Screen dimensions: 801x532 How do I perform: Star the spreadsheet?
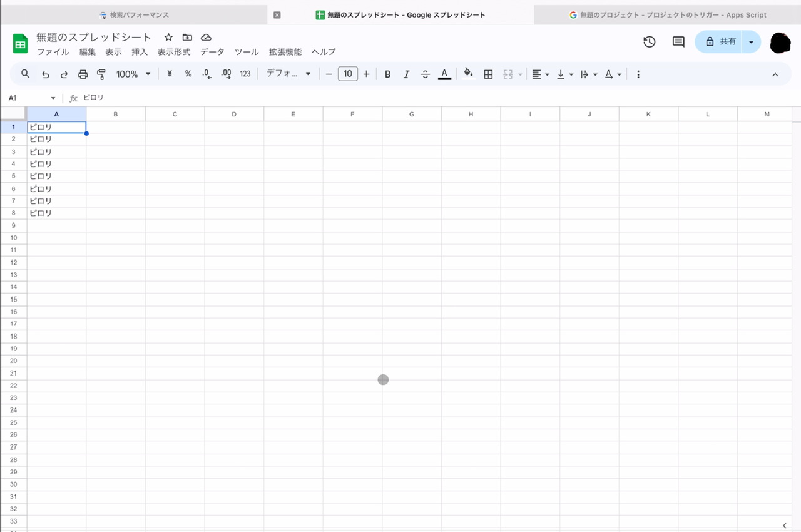pyautogui.click(x=168, y=38)
